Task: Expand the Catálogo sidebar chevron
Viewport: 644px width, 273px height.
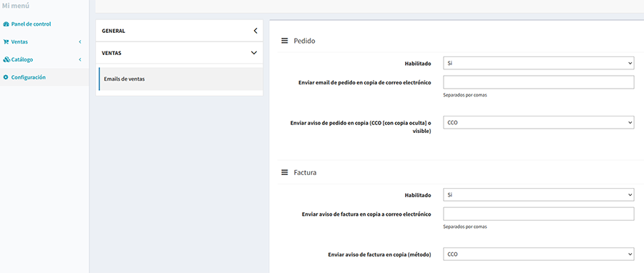Action: (80, 59)
